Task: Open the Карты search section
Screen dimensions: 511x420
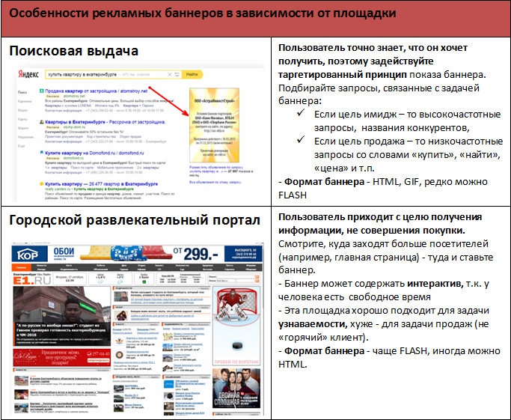Action: click(x=22, y=119)
